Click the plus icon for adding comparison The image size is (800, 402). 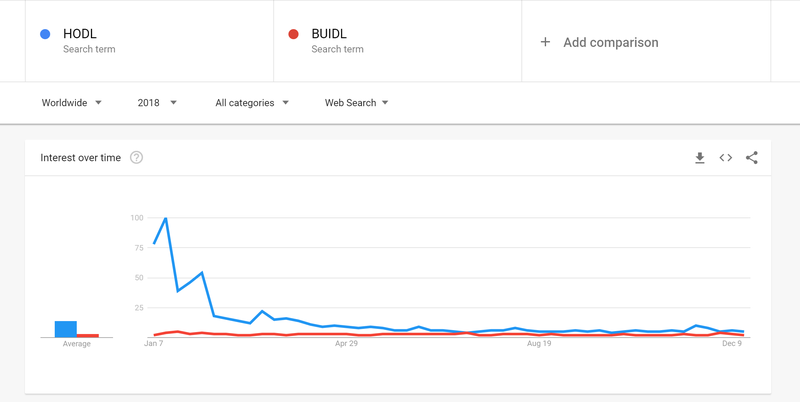coord(545,42)
